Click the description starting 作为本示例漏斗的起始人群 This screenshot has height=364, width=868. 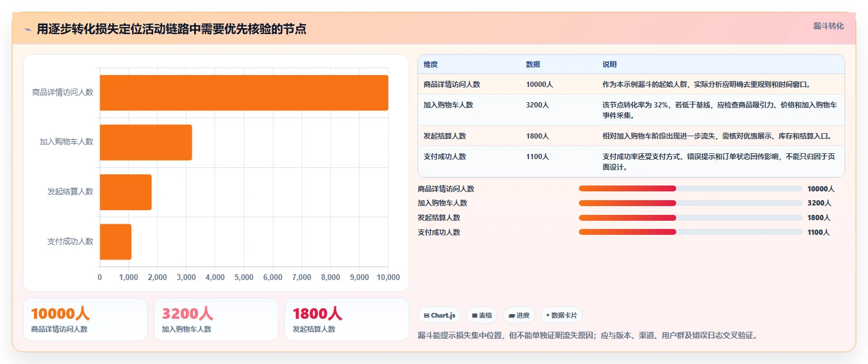(x=706, y=85)
